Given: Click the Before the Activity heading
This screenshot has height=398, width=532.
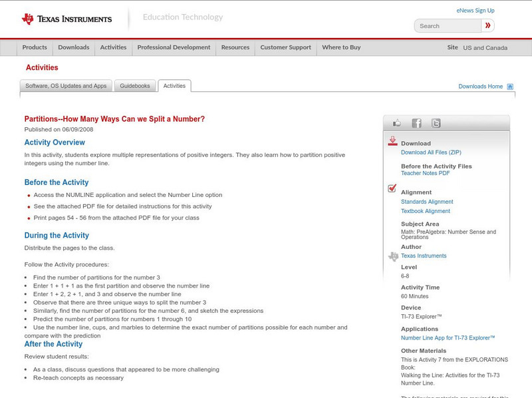Looking at the screenshot, I should point(57,182).
